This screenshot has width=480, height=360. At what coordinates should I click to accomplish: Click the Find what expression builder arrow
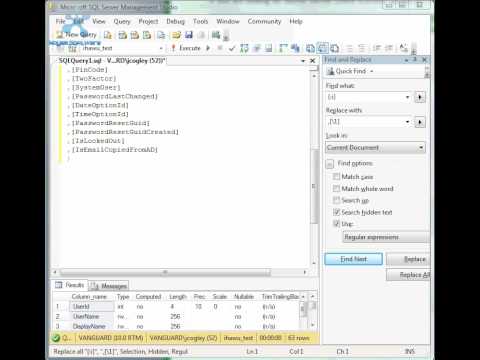420,97
